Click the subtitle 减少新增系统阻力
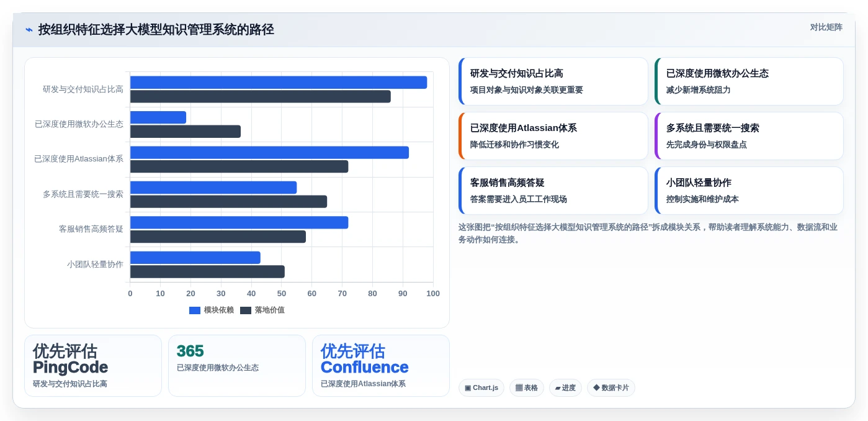The width and height of the screenshot is (868, 421). (x=699, y=90)
